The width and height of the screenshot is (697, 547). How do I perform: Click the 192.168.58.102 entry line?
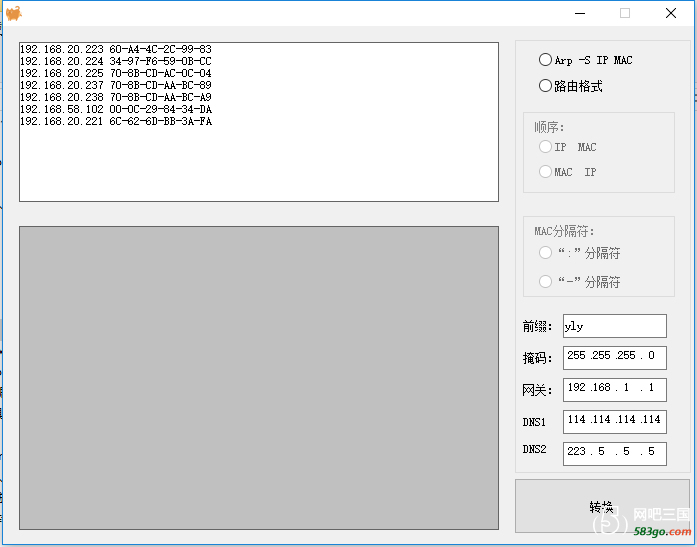coord(115,109)
